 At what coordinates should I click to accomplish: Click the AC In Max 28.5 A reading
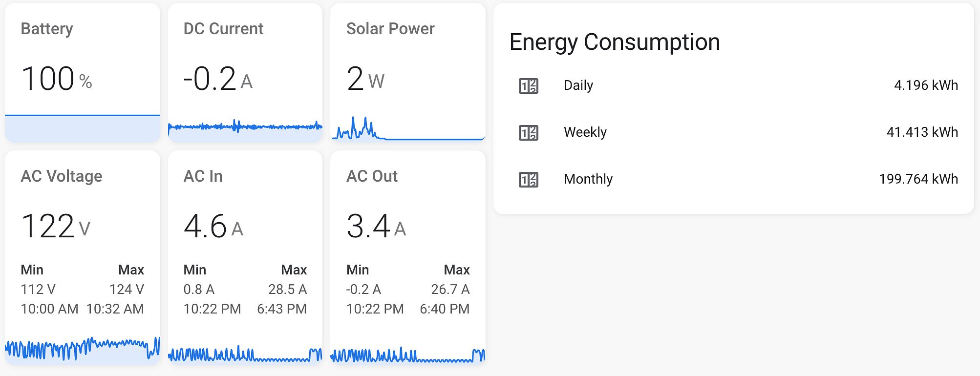(287, 289)
